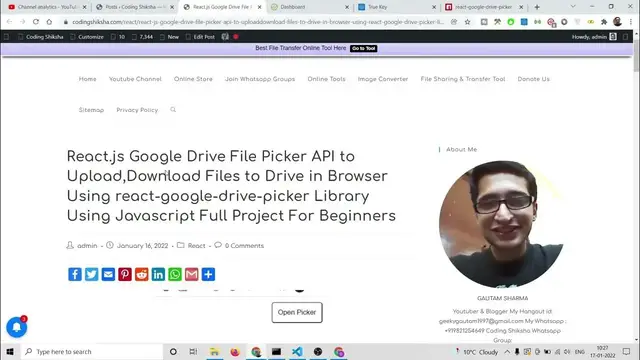Show hidden system tray icons chevron

click(x=507, y=351)
